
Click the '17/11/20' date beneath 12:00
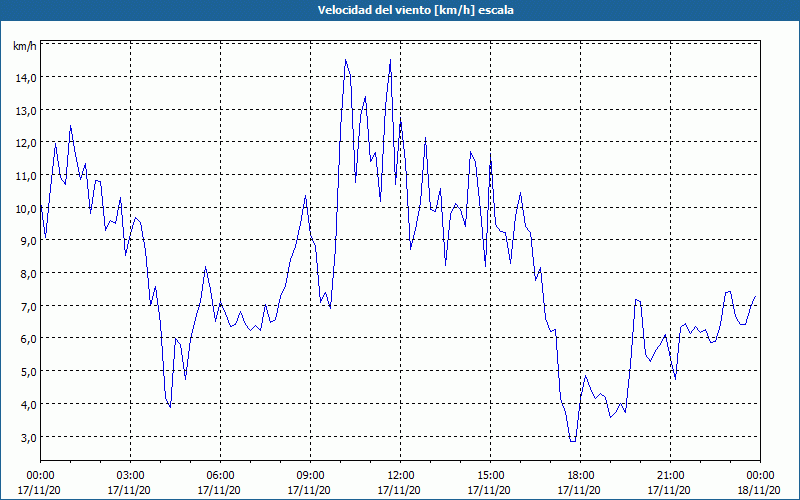[x=399, y=490]
